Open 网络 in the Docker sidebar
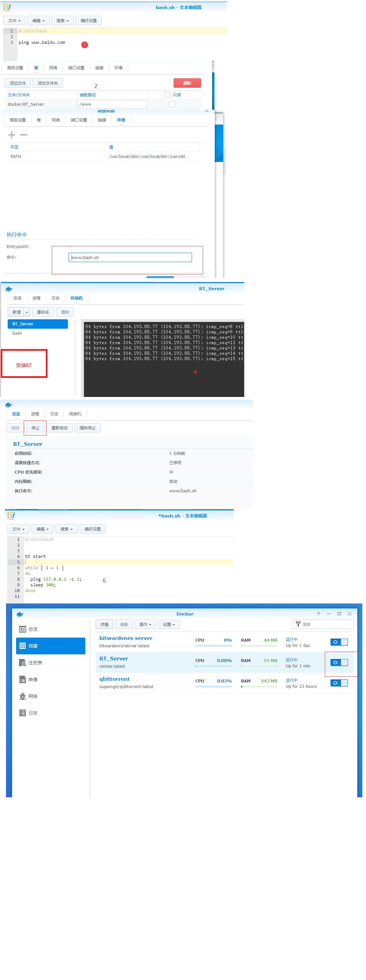The image size is (366, 980). click(51, 696)
